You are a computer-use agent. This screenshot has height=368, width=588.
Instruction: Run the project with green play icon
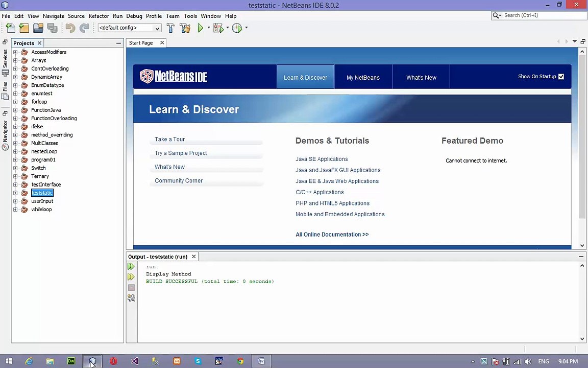(200, 28)
